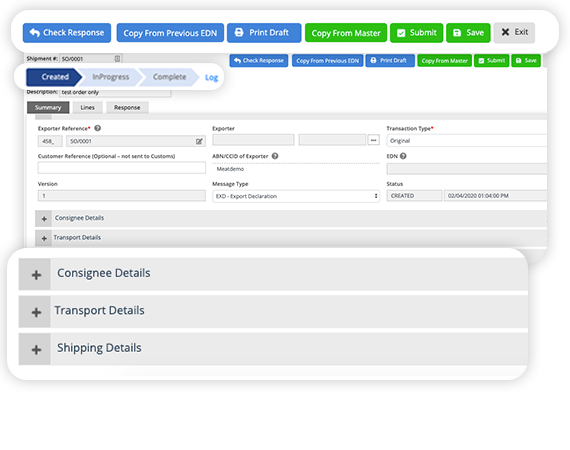Click the 458_ prefix field
The image size is (570, 450).
[x=50, y=141]
